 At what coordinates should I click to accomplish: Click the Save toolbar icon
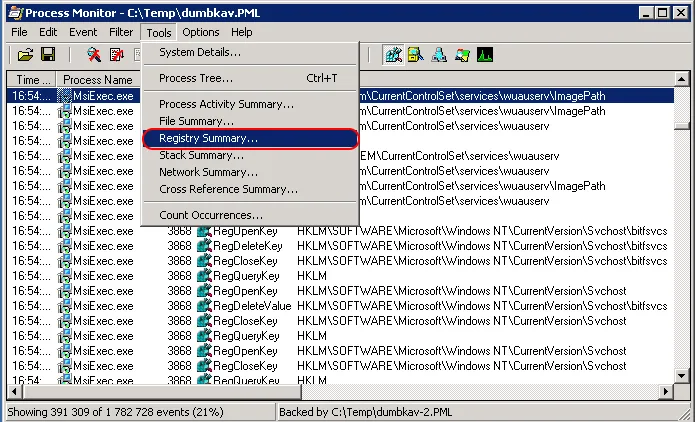coord(48,54)
